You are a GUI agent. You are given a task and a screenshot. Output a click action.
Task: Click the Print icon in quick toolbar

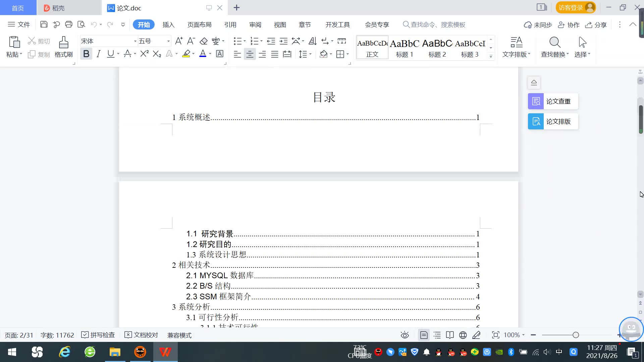[69, 24]
